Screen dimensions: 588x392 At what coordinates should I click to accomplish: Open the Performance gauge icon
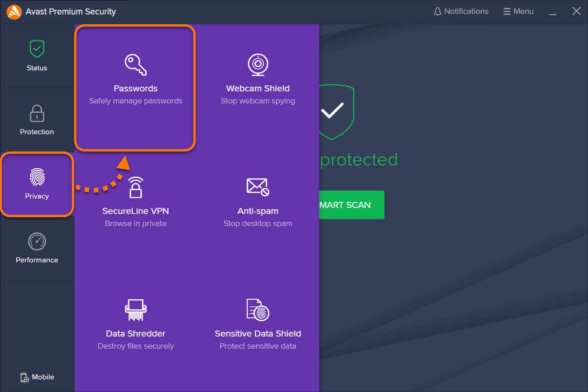37,241
